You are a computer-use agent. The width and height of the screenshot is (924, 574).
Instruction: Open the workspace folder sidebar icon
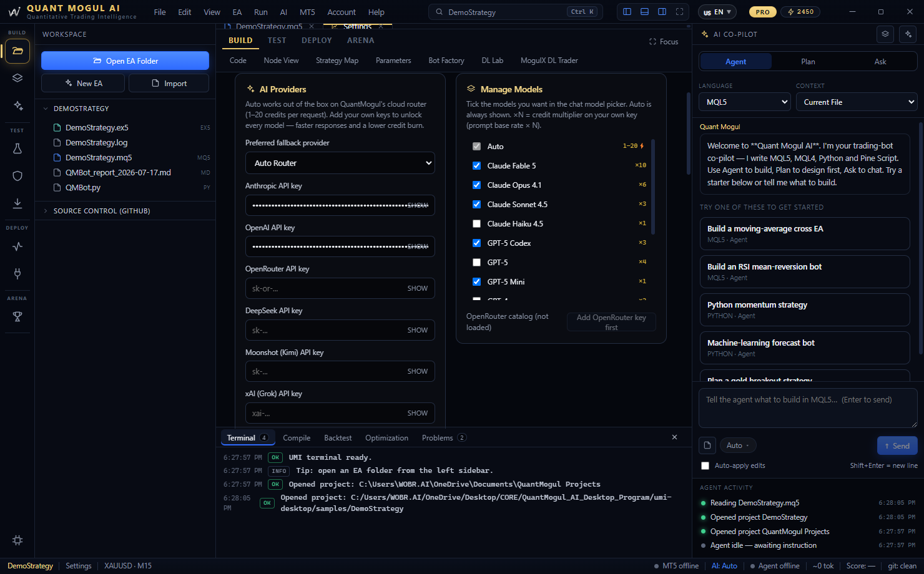pos(17,51)
